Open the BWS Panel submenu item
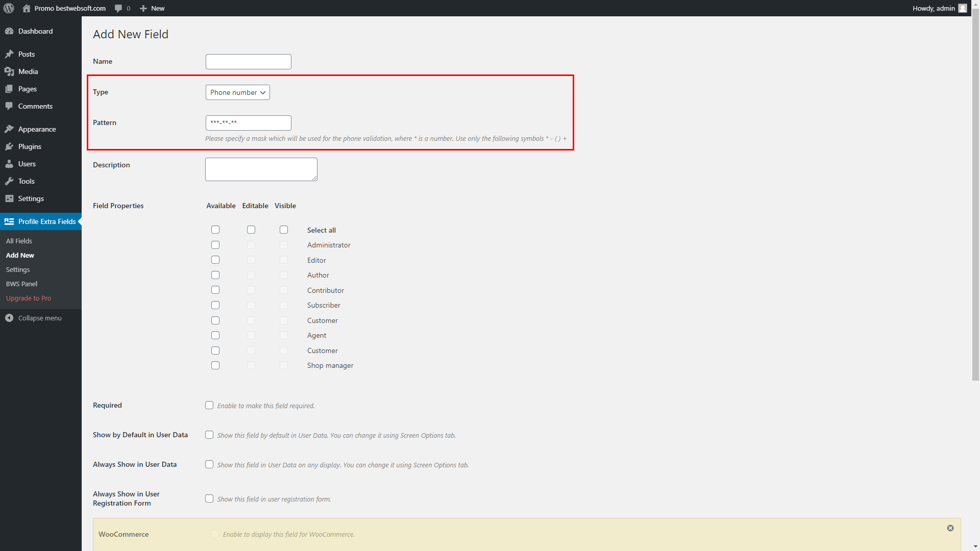 pyautogui.click(x=21, y=284)
